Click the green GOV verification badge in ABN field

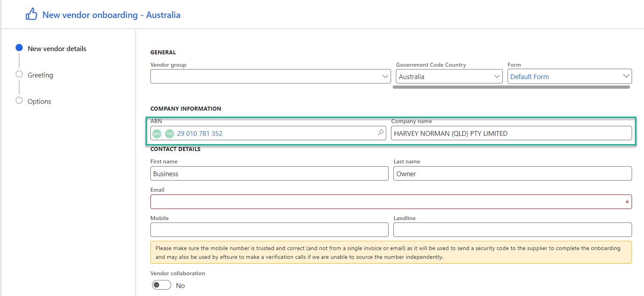(157, 133)
